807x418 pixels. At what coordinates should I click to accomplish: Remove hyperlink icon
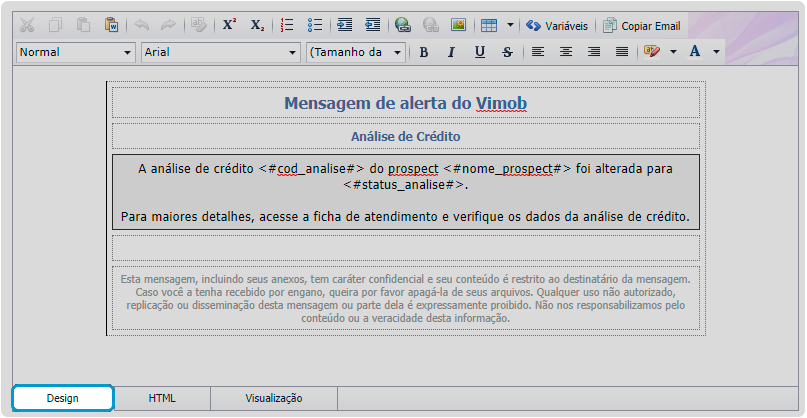click(430, 25)
